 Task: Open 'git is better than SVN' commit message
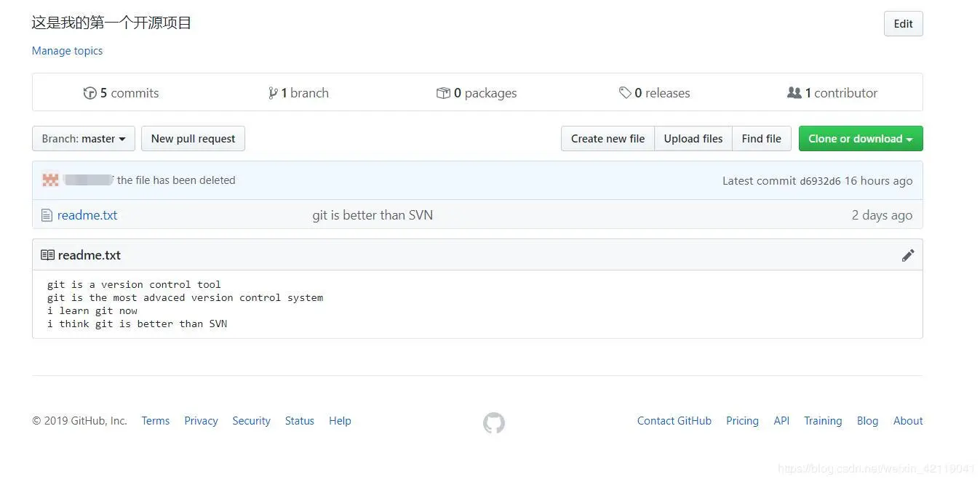coord(373,215)
